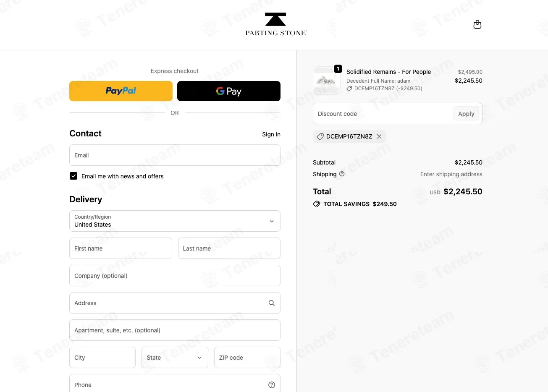Click the discount tag icon in the applied code chip
The width and height of the screenshot is (548, 392).
click(x=320, y=136)
